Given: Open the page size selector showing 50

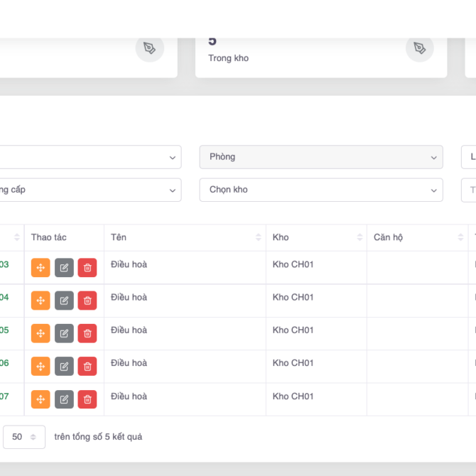Looking at the screenshot, I should pyautogui.click(x=24, y=437).
